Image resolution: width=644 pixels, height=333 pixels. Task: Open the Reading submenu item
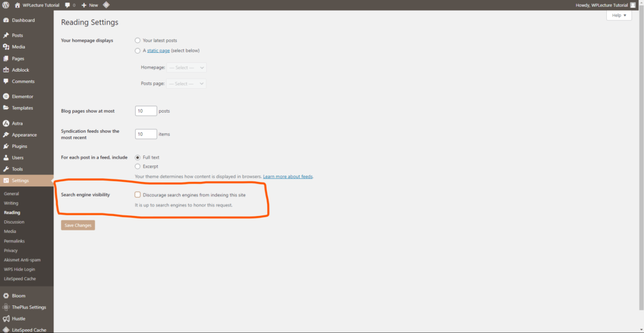(x=12, y=213)
